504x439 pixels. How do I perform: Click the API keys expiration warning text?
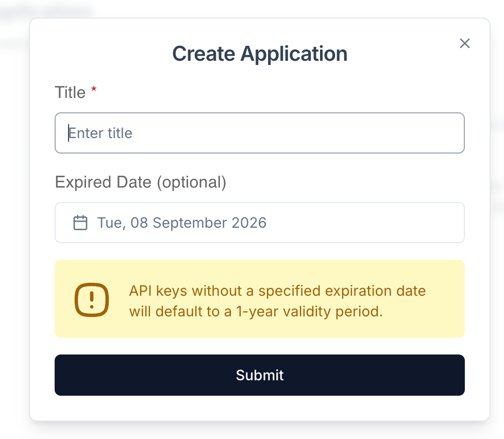pyautogui.click(x=277, y=291)
